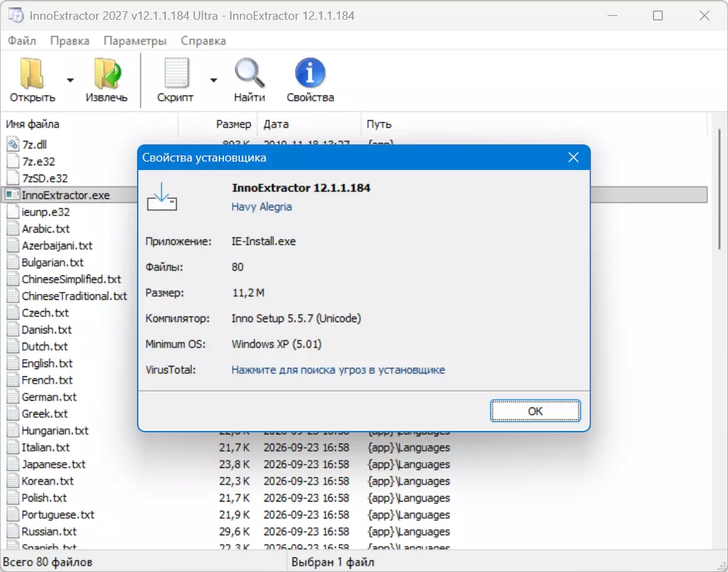Open the Справка menu
Screen dimensions: 728x572
tap(204, 41)
